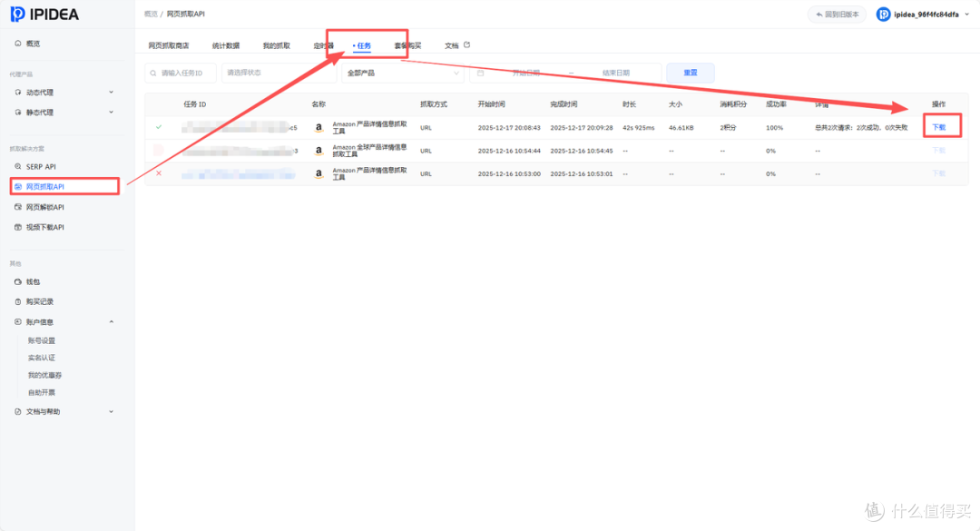Click the calendar icon in date range
This screenshot has height=531, width=980.
click(481, 74)
